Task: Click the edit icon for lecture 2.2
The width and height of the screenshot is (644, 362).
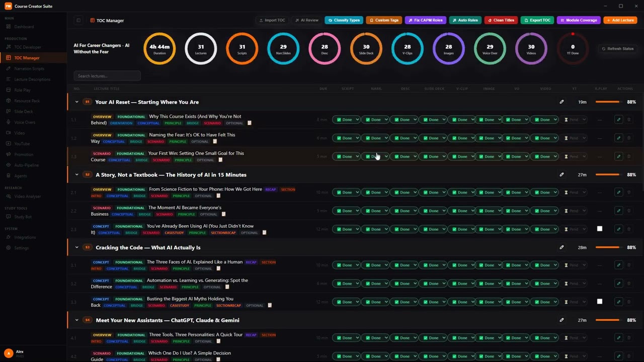Action: point(618,211)
